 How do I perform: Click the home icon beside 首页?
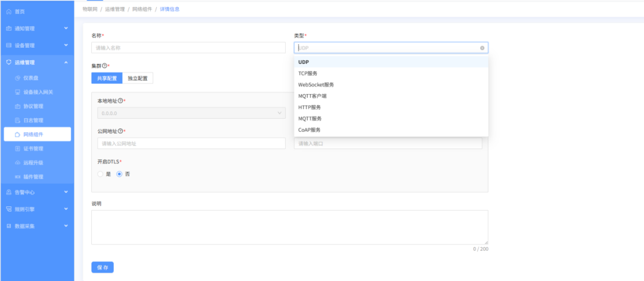point(8,11)
